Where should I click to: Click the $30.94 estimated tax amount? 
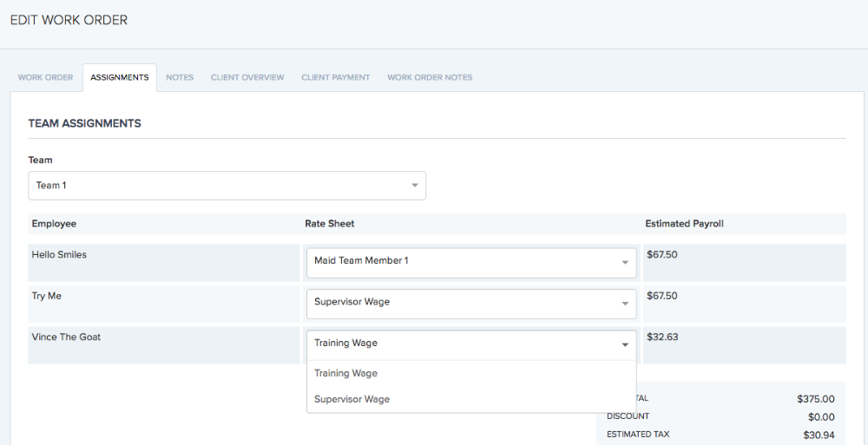[x=819, y=435]
